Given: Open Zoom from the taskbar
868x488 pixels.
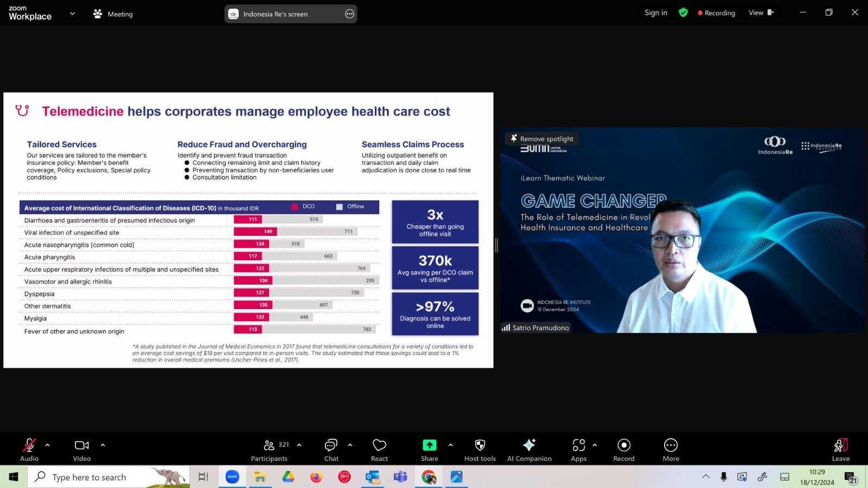Looking at the screenshot, I should click(x=232, y=477).
